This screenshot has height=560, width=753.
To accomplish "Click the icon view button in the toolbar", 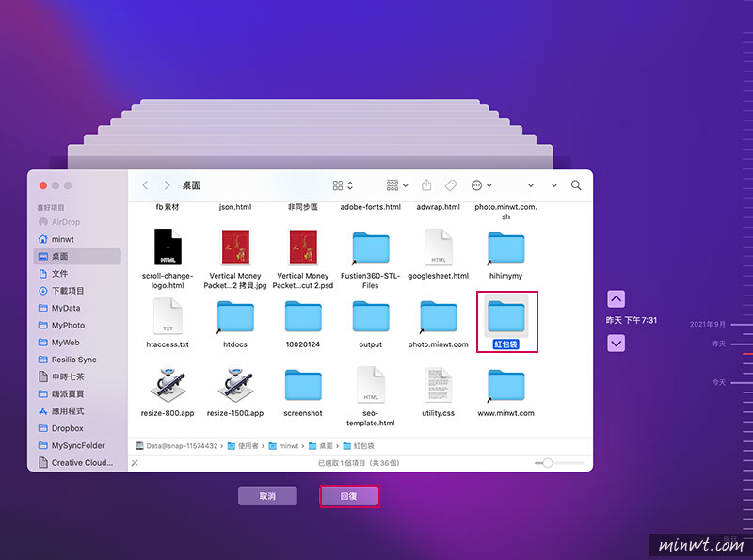I will coord(335,185).
